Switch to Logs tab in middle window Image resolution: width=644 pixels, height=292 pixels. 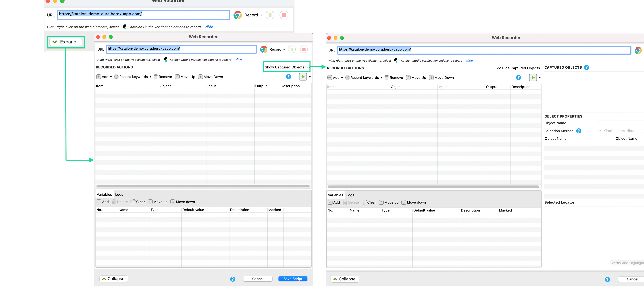pyautogui.click(x=119, y=194)
